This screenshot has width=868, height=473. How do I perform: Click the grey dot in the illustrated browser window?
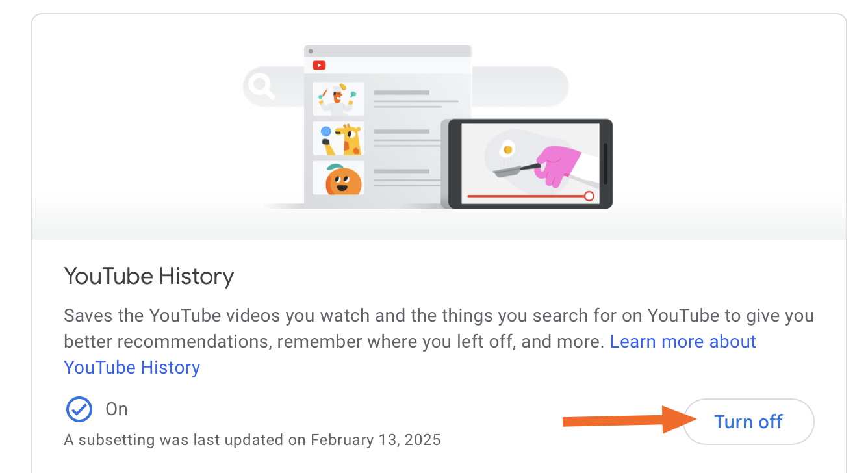(x=311, y=51)
